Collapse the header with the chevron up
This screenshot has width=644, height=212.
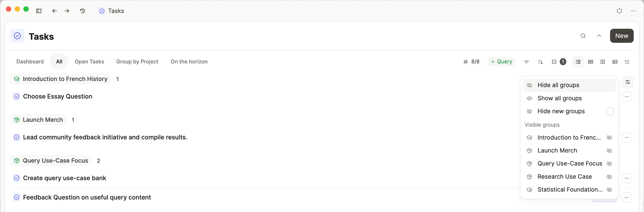click(x=599, y=36)
